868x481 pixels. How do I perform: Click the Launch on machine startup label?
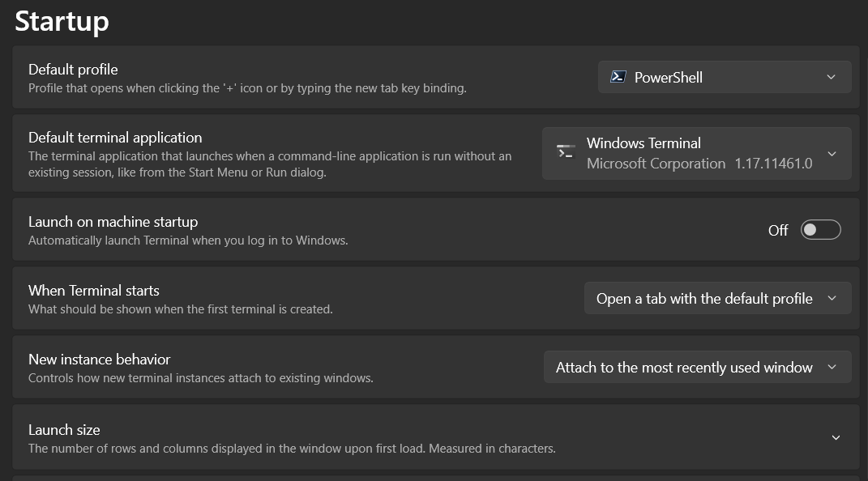[113, 222]
